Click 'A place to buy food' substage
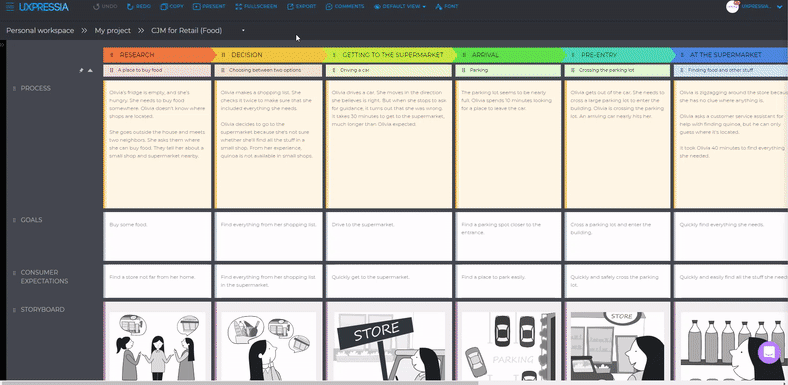 [x=157, y=70]
